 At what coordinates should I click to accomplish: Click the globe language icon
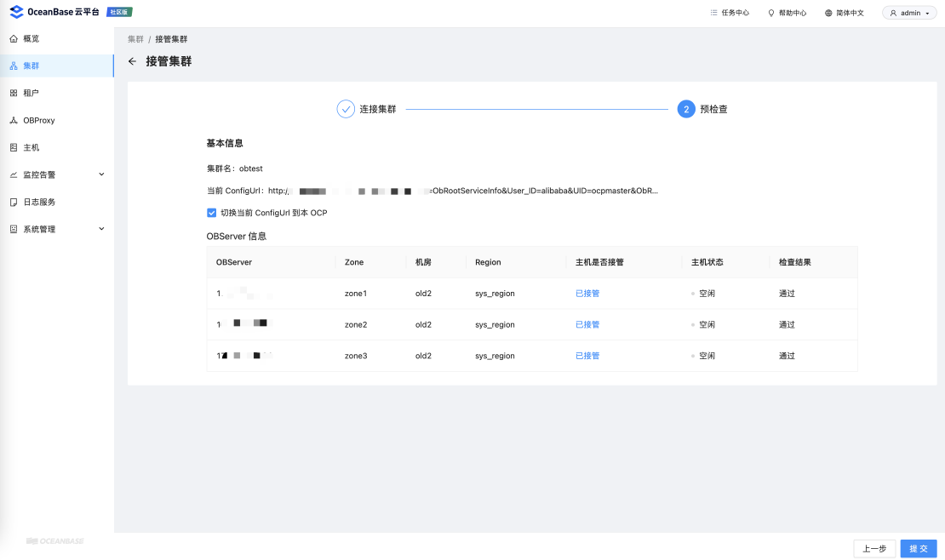click(828, 13)
